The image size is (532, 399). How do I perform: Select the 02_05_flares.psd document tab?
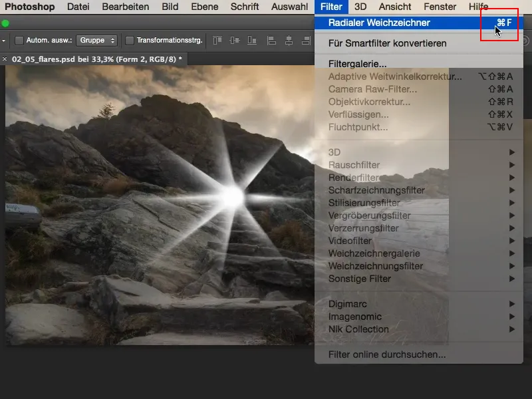click(x=96, y=59)
